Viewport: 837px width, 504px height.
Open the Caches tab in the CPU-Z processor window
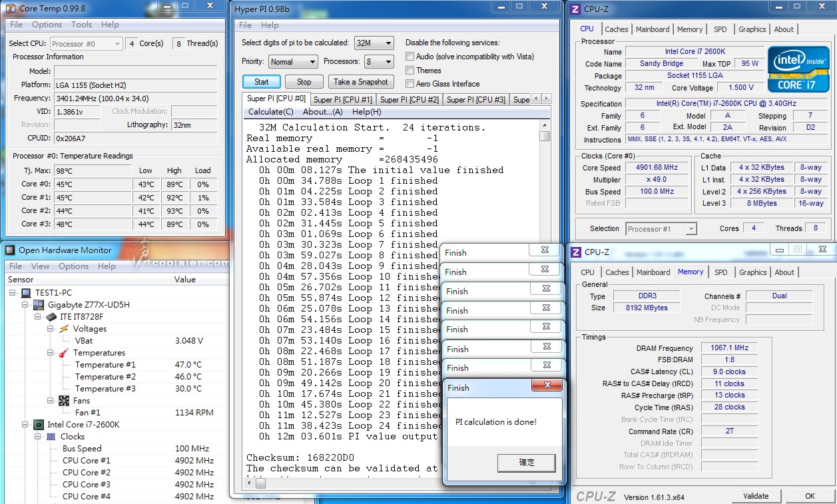pos(617,29)
